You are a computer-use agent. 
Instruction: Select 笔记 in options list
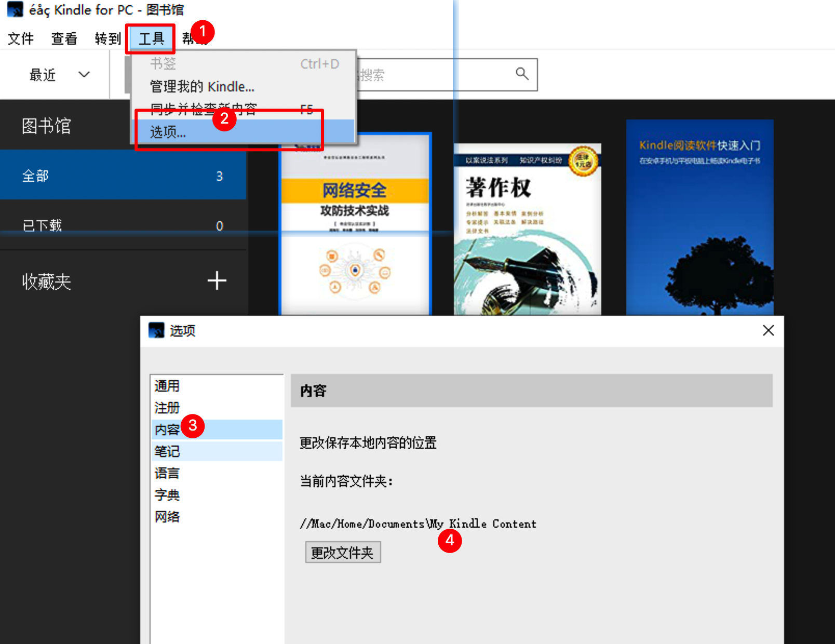[x=217, y=451]
